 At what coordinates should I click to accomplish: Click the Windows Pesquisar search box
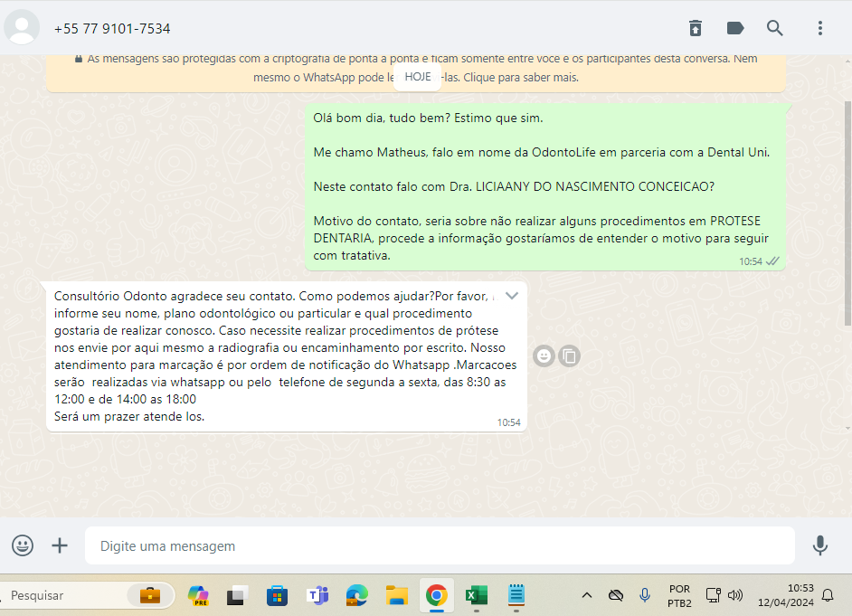(87, 595)
